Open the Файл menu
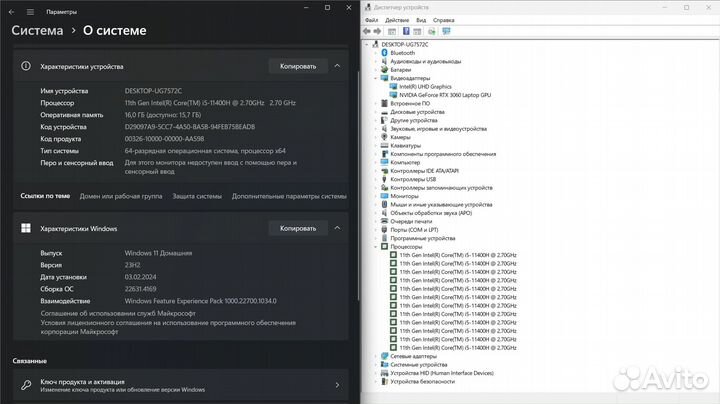The height and width of the screenshot is (404, 720). tap(371, 20)
